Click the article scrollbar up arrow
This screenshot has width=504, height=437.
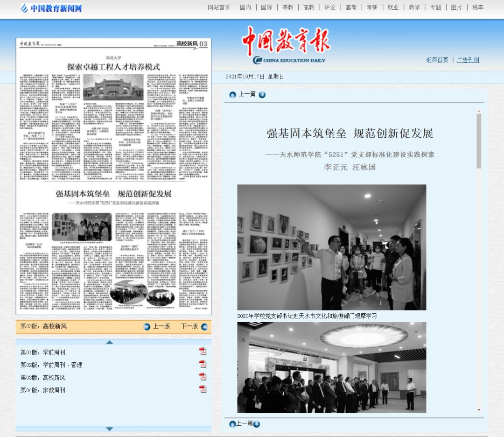tap(479, 111)
